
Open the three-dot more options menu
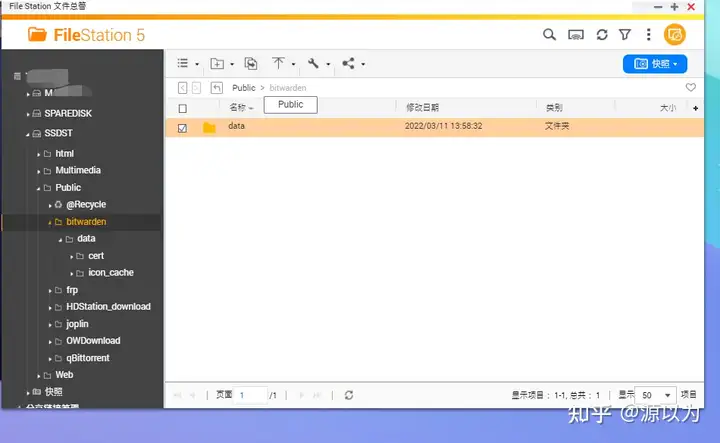coord(648,35)
